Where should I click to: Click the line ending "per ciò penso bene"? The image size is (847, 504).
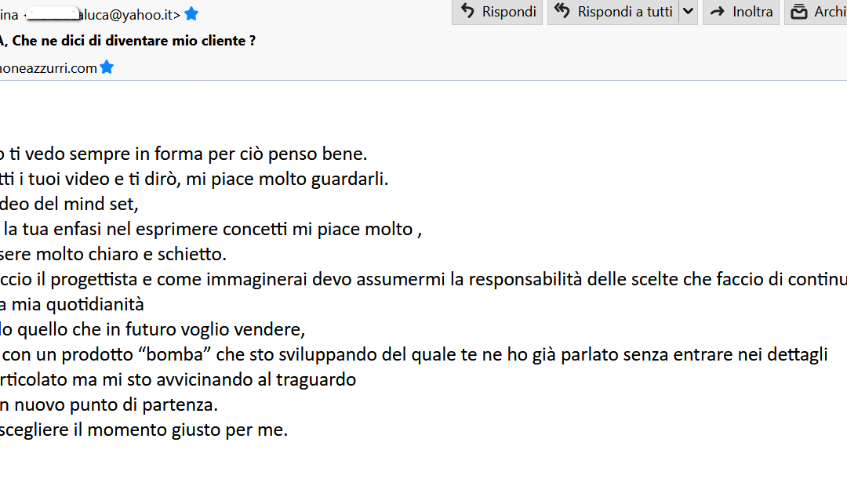point(184,154)
